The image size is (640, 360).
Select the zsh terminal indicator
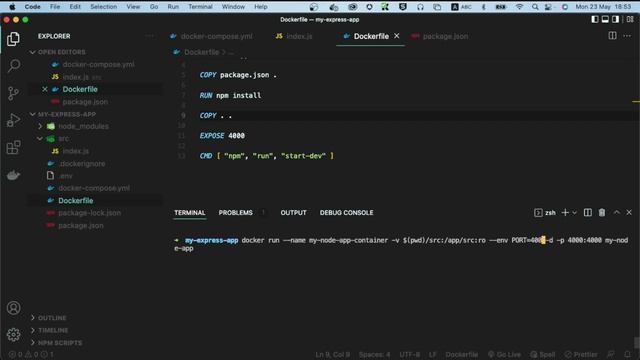(x=545, y=213)
